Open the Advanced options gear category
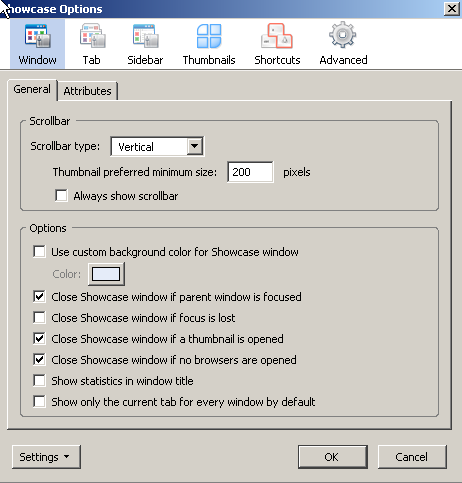Viewport: 462px width, 483px height. 343,44
